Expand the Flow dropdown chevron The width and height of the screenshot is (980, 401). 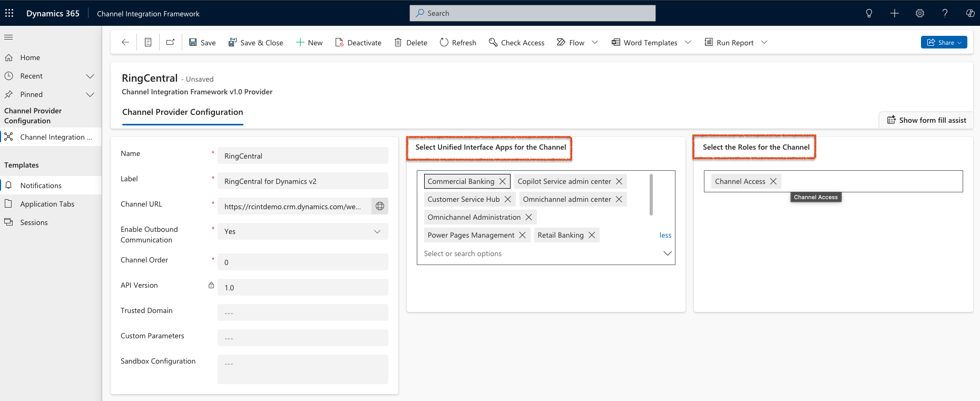595,42
